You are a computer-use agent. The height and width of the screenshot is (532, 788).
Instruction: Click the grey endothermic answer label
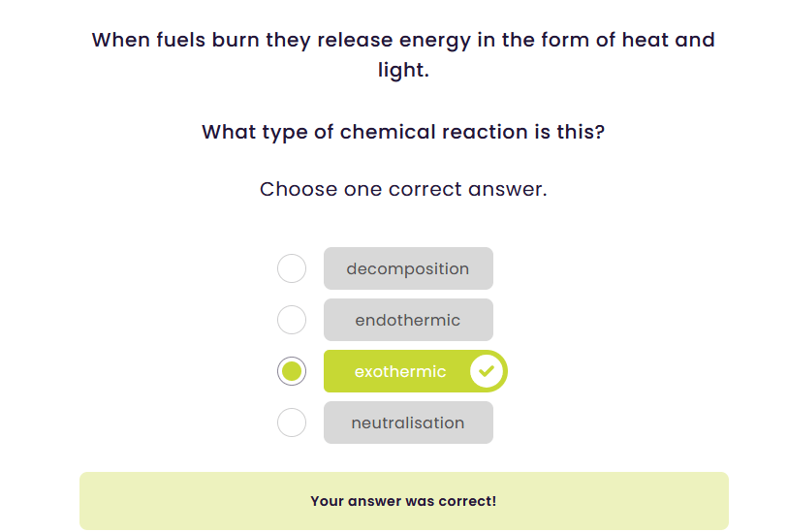pyautogui.click(x=408, y=320)
